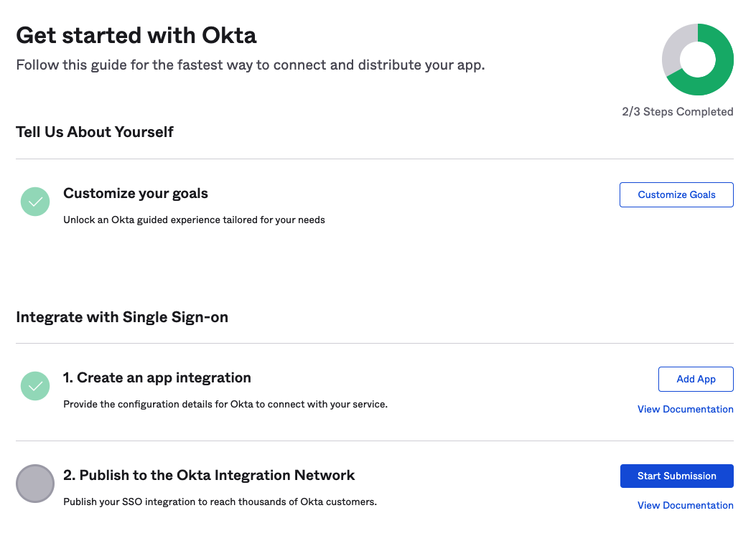Screen dimensions: 756x546
Task: Click the "Integrate with Single Sign-on" section header
Action: tap(122, 317)
